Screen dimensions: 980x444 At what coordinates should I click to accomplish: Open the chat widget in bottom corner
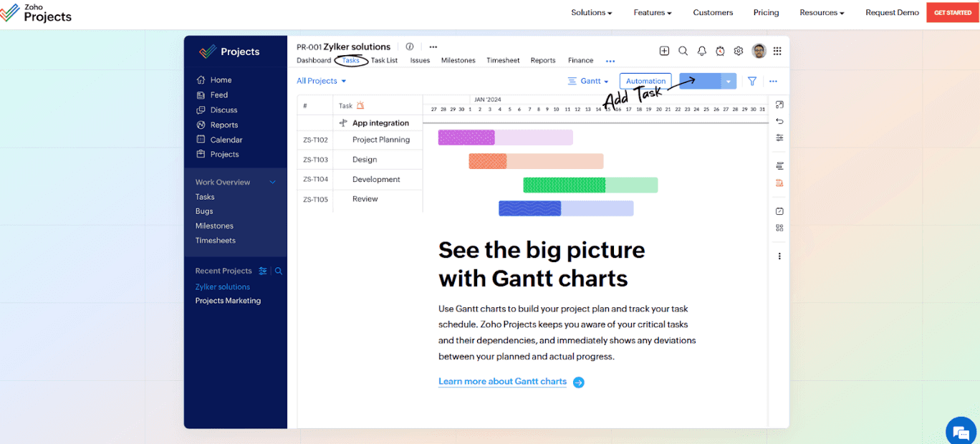[x=961, y=431]
